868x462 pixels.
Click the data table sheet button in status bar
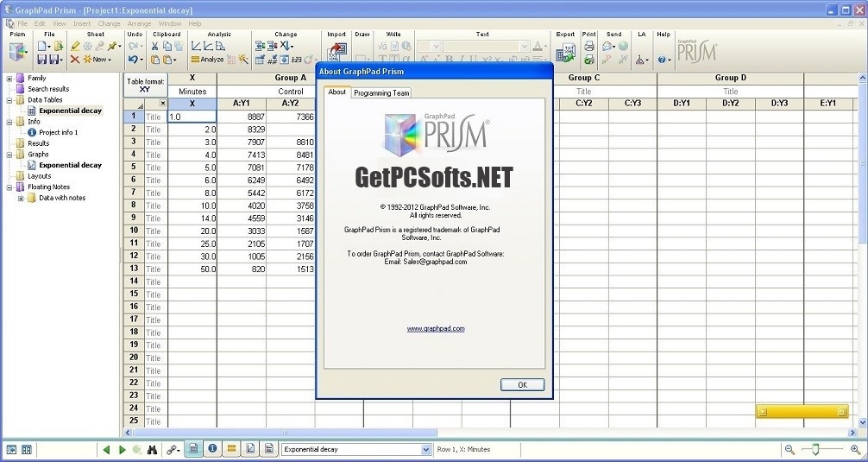click(193, 449)
